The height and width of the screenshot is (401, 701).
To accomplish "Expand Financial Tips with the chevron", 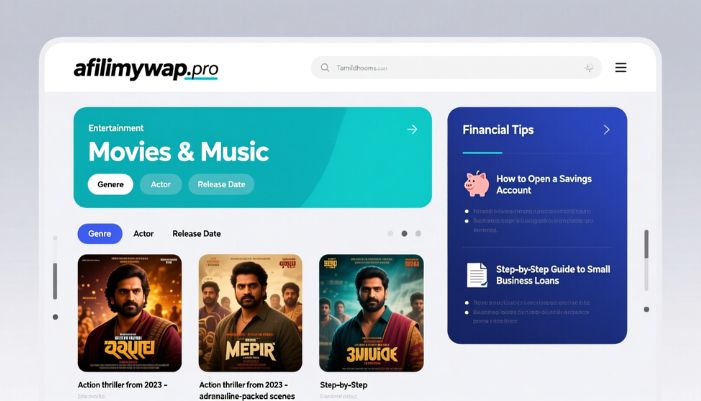I will pos(606,130).
